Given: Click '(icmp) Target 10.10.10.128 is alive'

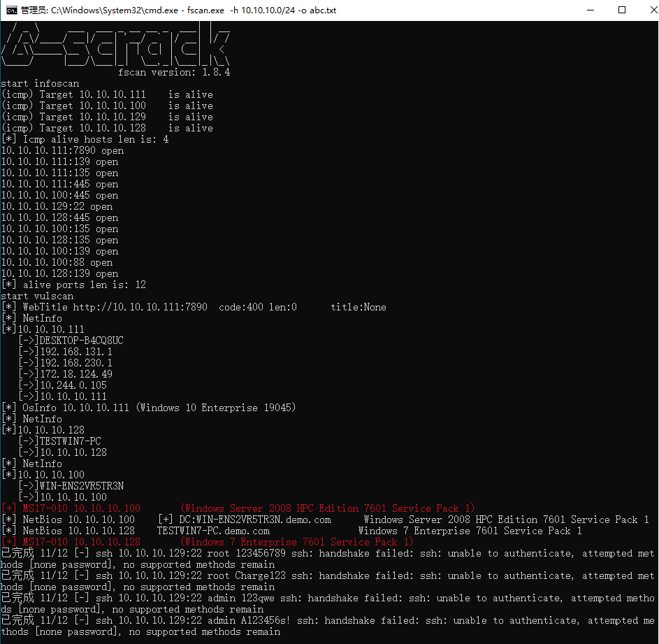Looking at the screenshot, I should 107,128.
